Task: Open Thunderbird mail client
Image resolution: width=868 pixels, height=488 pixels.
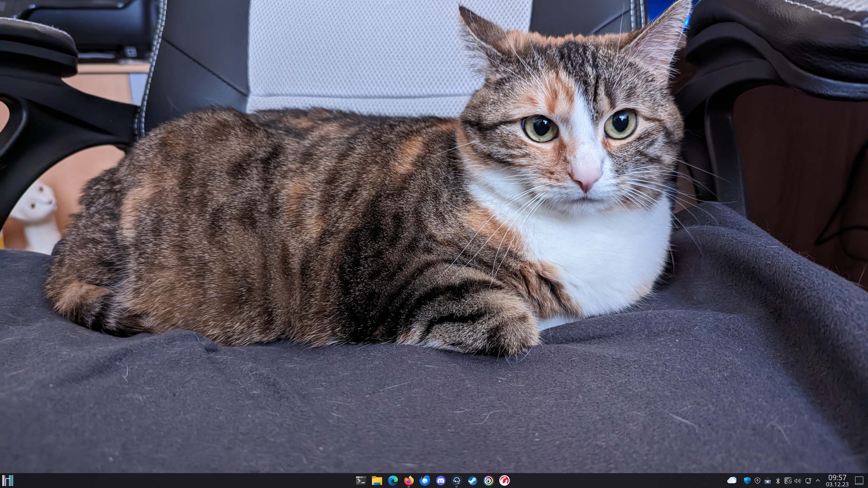Action: 425,481
